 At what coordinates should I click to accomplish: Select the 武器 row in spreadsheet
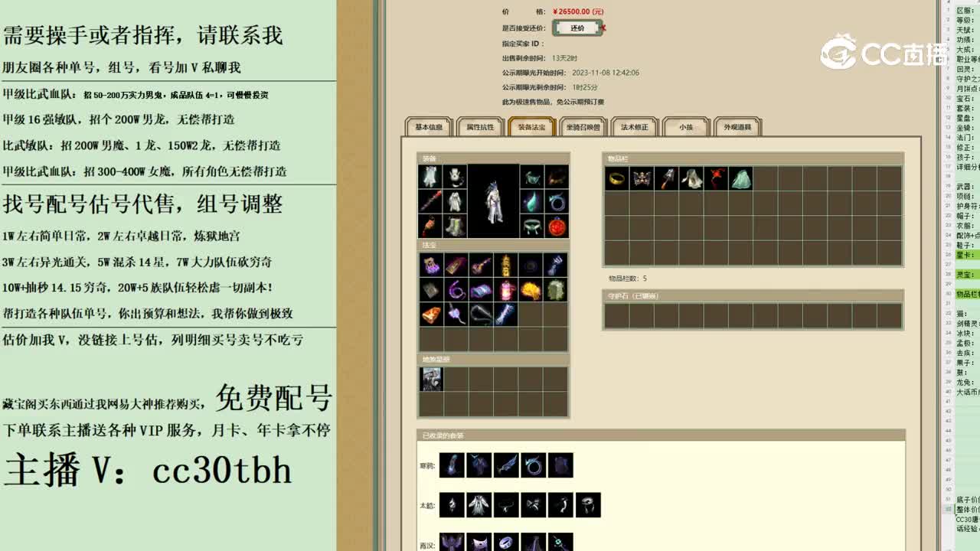pos(967,186)
